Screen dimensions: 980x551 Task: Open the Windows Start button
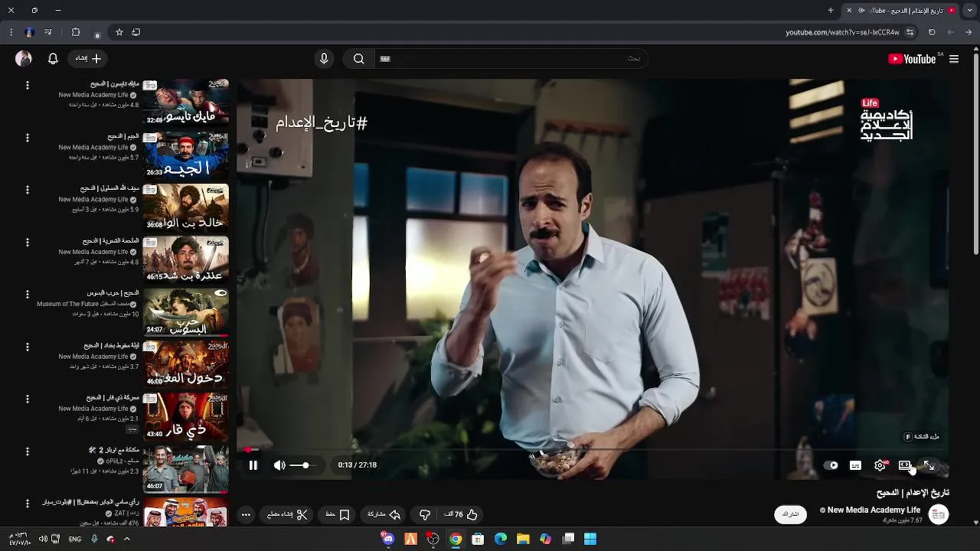590,539
